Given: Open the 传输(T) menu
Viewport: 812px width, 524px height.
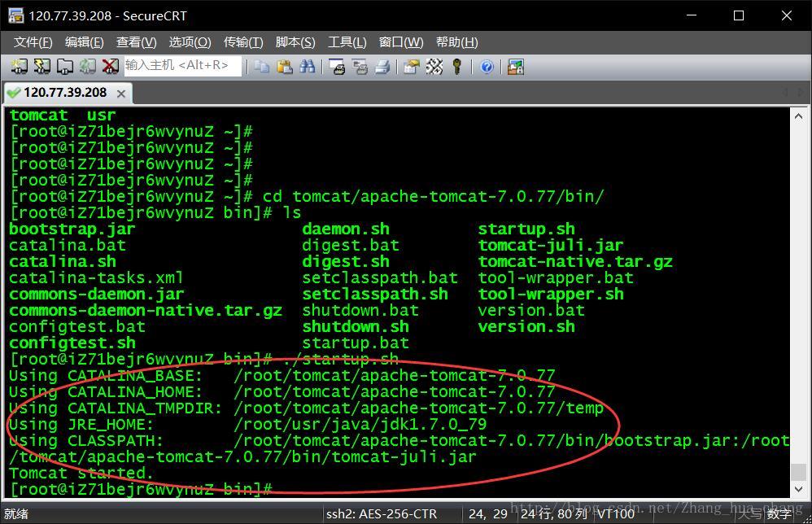Looking at the screenshot, I should click(243, 42).
